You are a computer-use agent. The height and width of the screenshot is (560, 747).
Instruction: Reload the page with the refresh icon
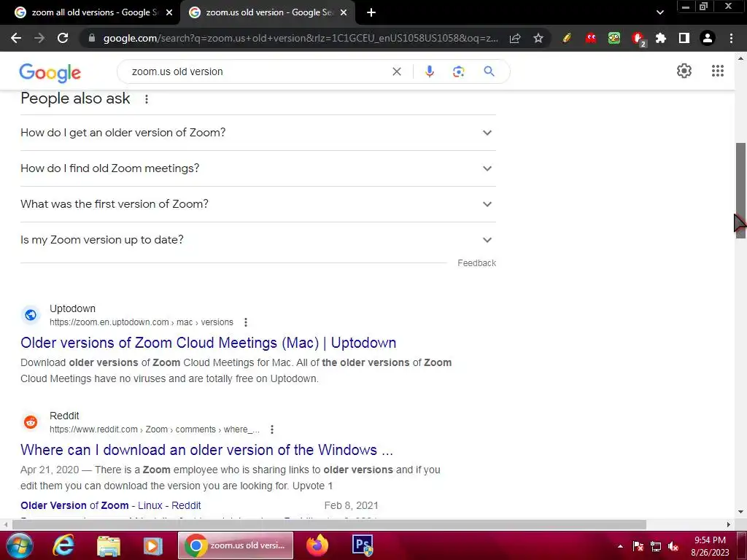coord(63,38)
